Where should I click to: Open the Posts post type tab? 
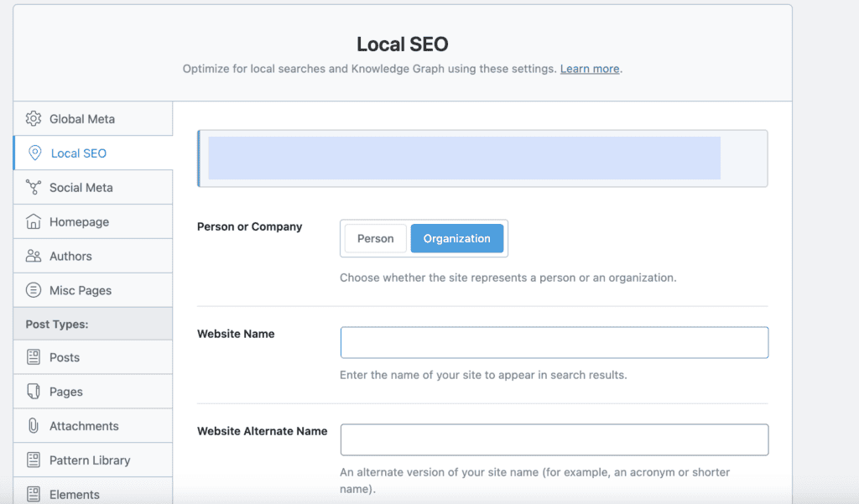coord(93,357)
